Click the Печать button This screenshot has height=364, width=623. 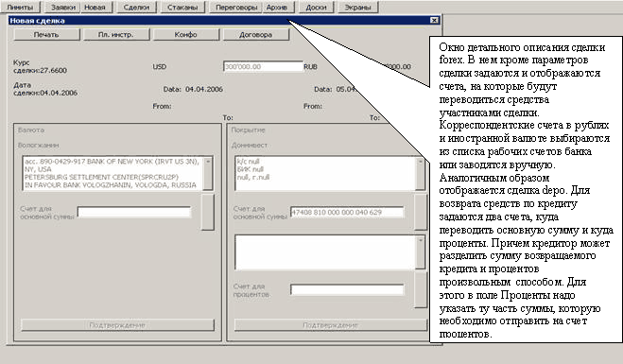coord(46,35)
